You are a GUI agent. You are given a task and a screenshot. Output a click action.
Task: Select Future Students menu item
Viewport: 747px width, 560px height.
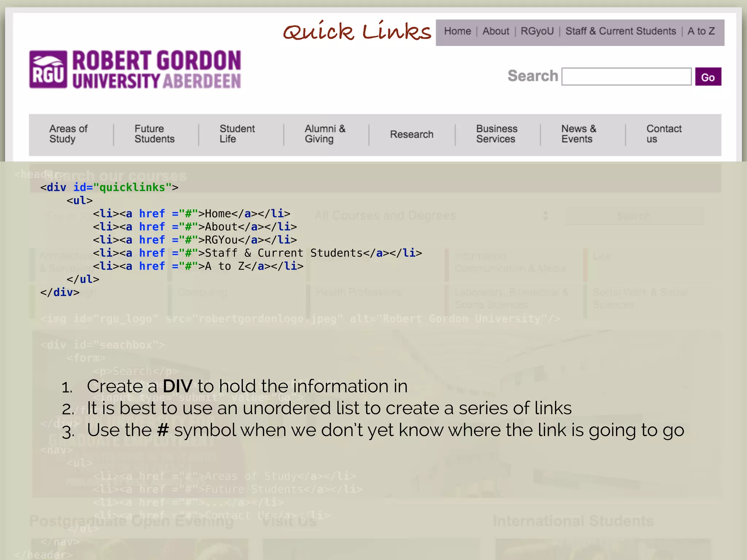(154, 134)
